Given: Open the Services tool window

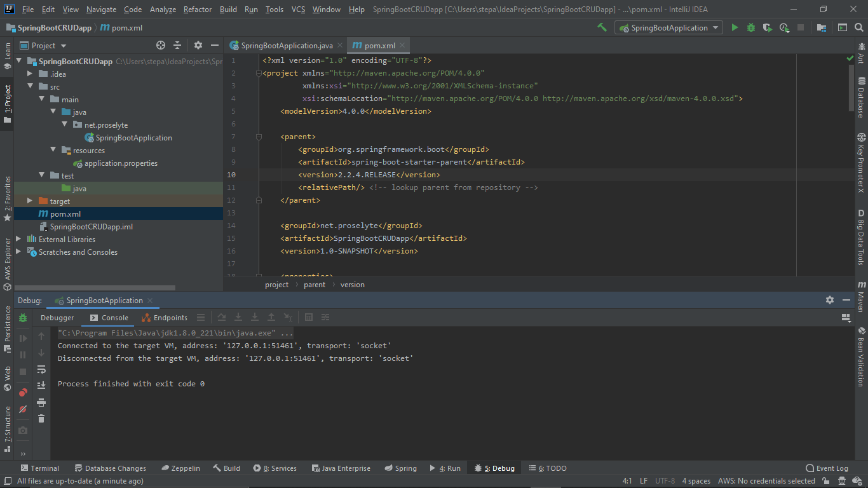Looking at the screenshot, I should pyautogui.click(x=275, y=468).
